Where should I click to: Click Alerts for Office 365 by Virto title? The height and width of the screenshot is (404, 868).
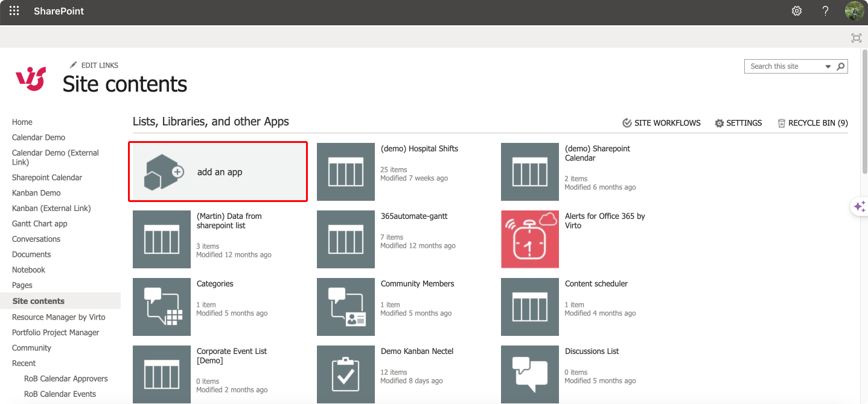(x=605, y=221)
